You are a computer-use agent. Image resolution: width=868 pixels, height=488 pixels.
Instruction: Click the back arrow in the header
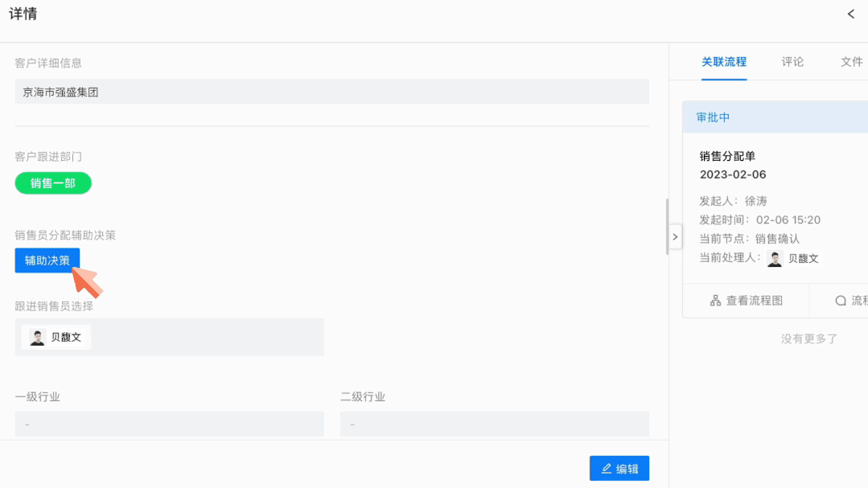851,14
